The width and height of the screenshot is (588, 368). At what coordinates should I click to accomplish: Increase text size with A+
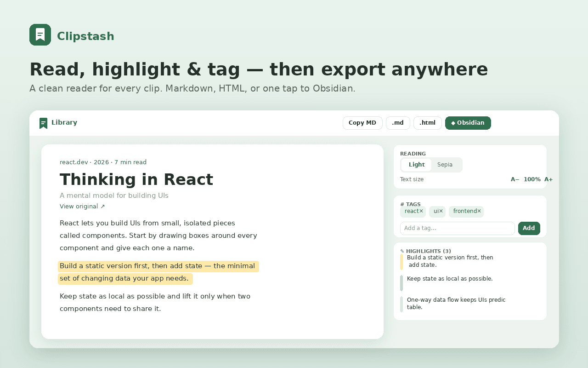coord(548,179)
